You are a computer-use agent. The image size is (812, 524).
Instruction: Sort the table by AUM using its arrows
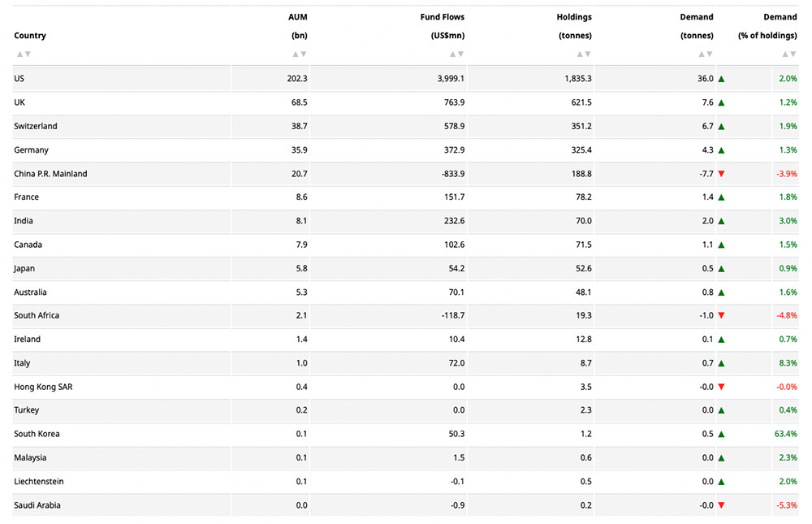pos(300,54)
